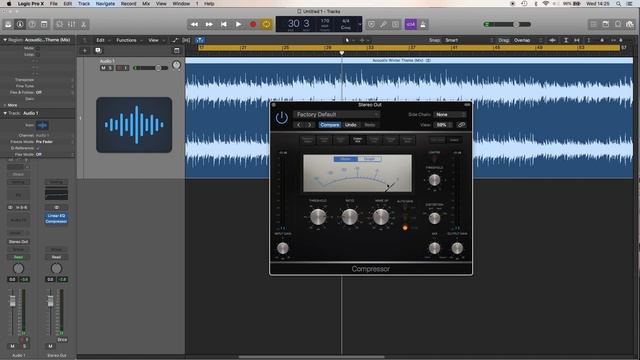Open the Library panel icon
640x360 pixels.
point(8,24)
